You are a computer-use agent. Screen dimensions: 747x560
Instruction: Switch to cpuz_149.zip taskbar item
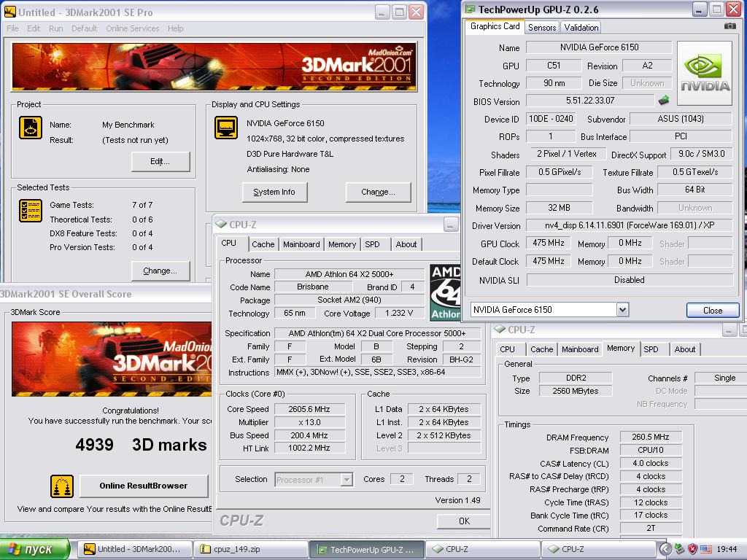tap(251, 549)
